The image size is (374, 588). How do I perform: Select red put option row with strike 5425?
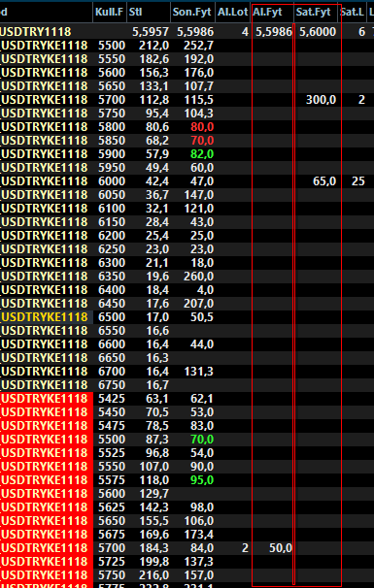187,399
